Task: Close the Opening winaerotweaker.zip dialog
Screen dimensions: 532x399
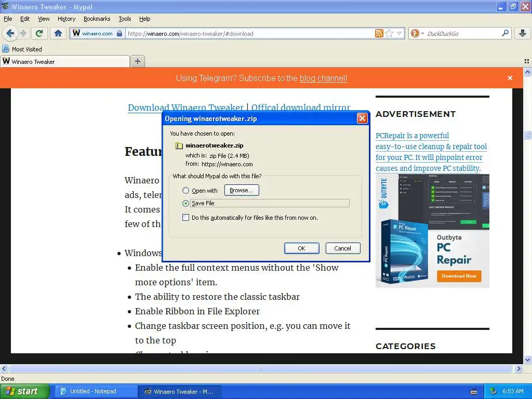Action: tap(362, 118)
